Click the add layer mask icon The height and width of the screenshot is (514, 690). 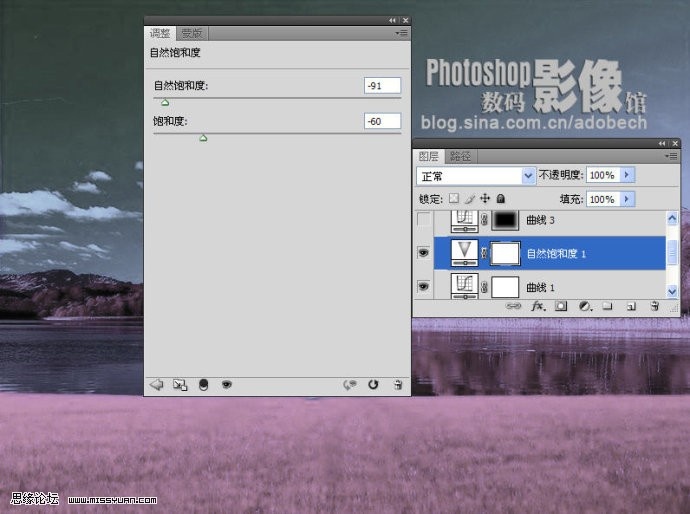point(561,306)
